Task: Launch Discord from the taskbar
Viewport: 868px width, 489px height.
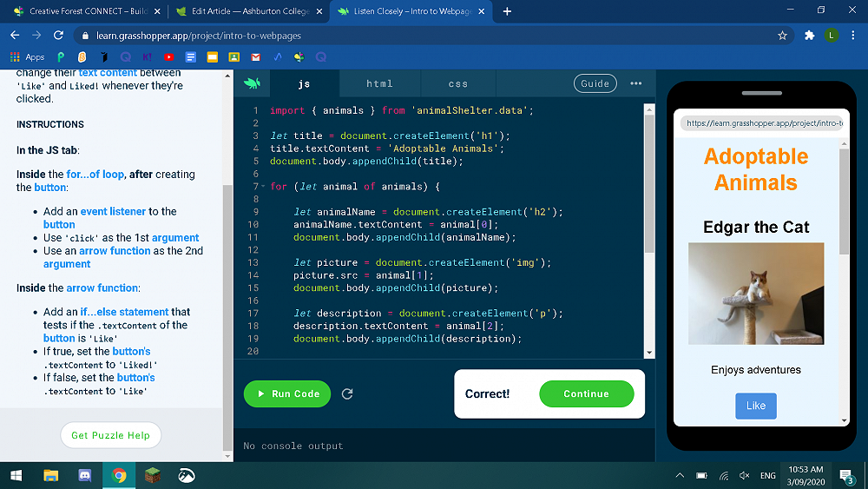Action: (85, 475)
